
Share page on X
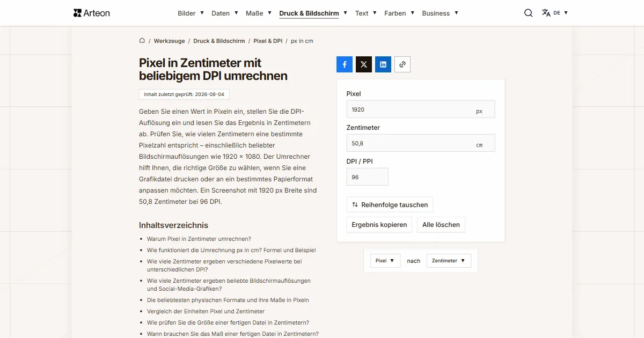[x=364, y=64]
